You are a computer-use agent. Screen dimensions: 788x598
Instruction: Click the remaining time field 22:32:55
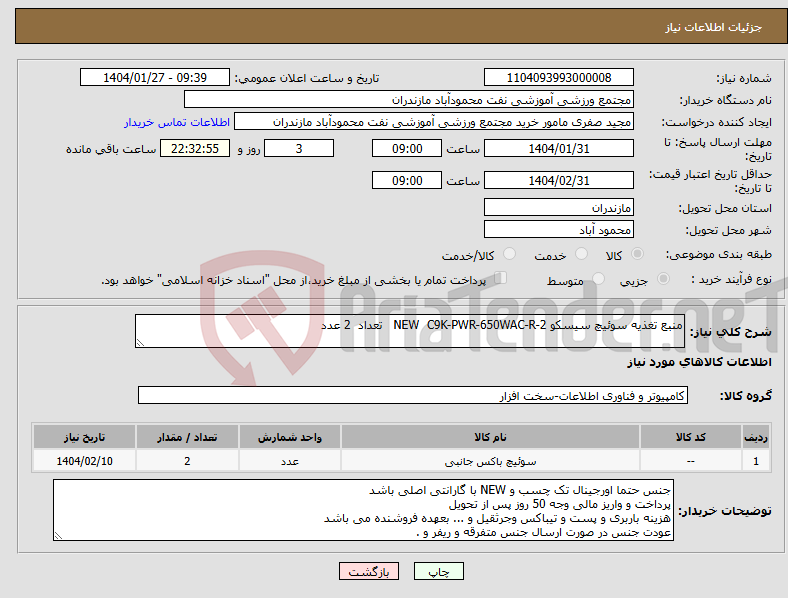pyautogui.click(x=195, y=149)
